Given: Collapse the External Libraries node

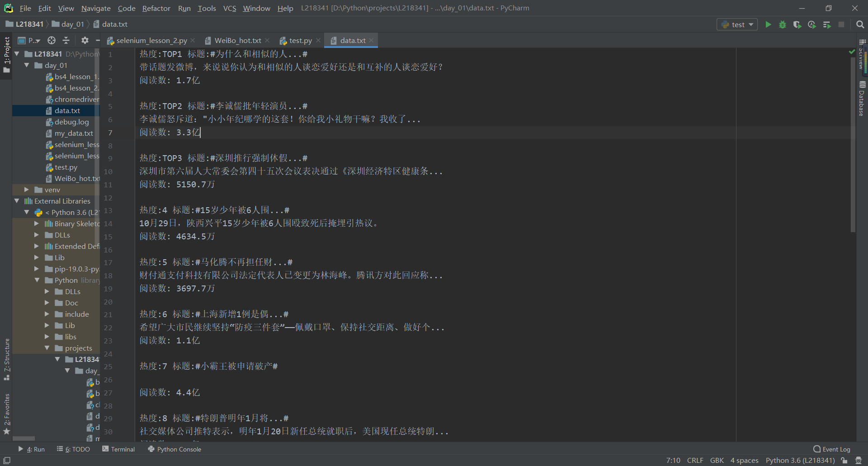Looking at the screenshot, I should (x=17, y=201).
